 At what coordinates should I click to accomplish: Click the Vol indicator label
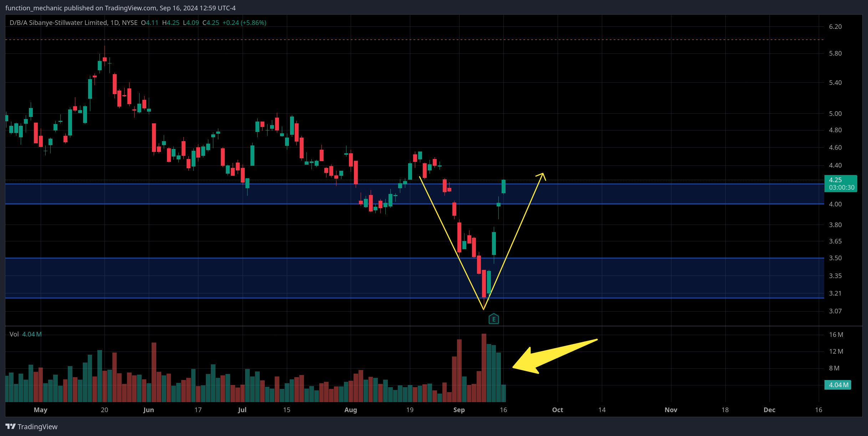(x=14, y=334)
